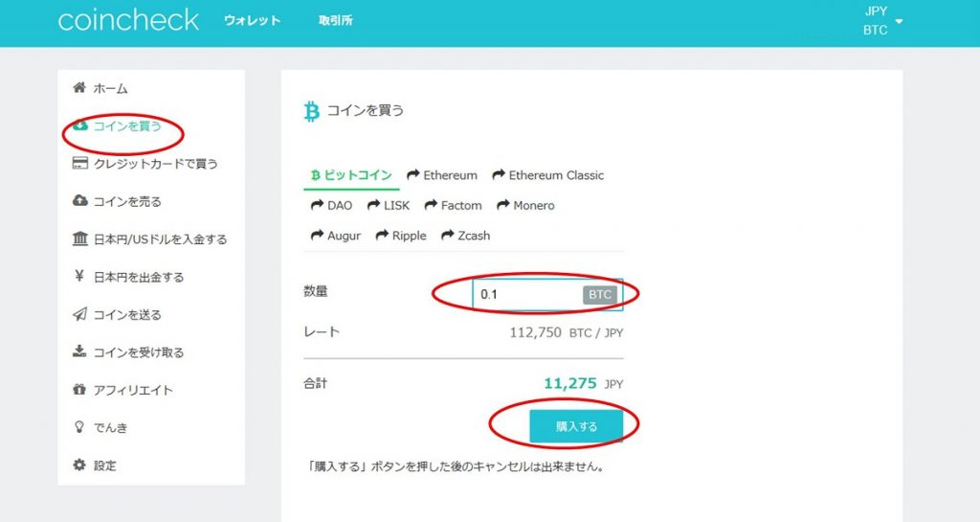
Task: Open 日本円/USドルを入金する page
Action: 161,239
